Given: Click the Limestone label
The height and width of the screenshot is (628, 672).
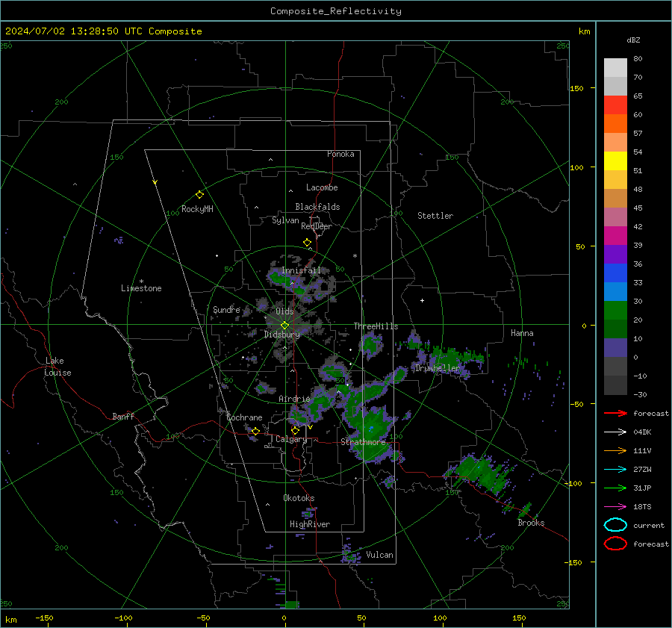Looking at the screenshot, I should coord(141,288).
